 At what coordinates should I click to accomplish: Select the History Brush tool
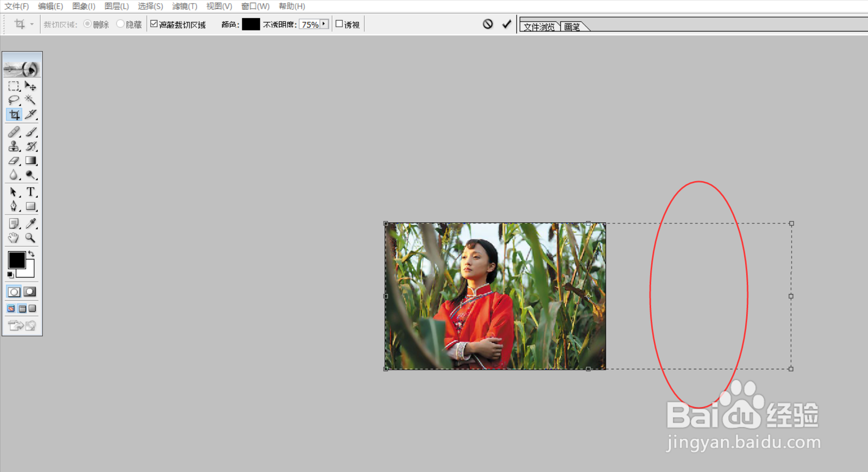(x=30, y=147)
